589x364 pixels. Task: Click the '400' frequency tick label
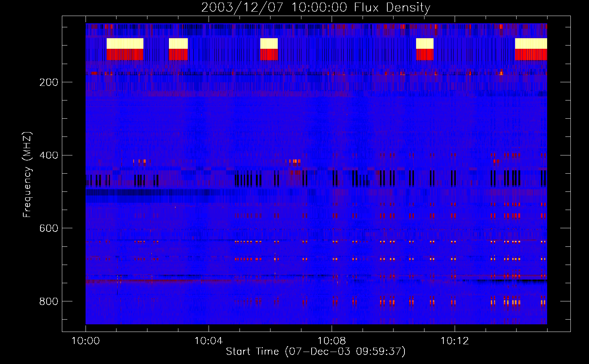49,155
